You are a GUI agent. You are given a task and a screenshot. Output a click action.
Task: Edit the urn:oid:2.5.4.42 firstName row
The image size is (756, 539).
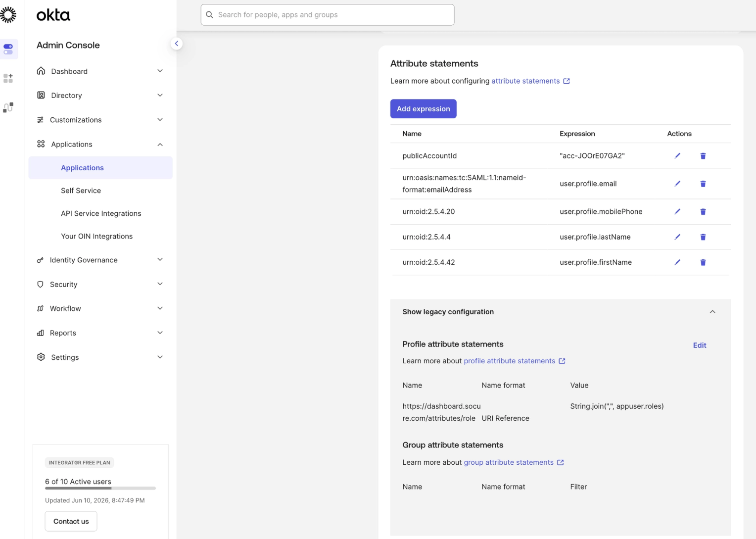coord(677,262)
